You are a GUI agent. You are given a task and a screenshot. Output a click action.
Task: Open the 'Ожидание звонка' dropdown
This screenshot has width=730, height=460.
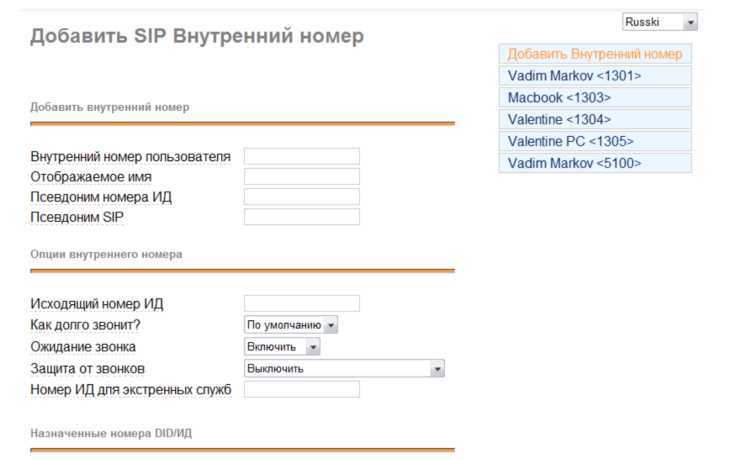pos(282,346)
